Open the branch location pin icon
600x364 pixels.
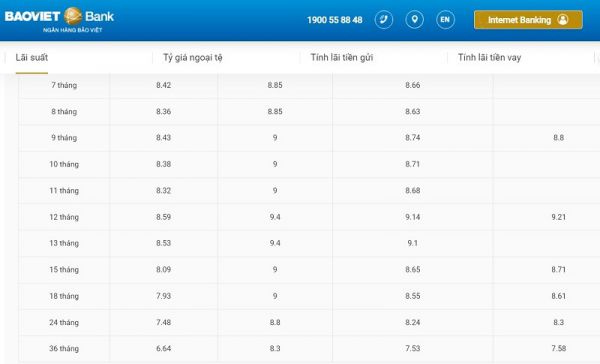tap(414, 20)
